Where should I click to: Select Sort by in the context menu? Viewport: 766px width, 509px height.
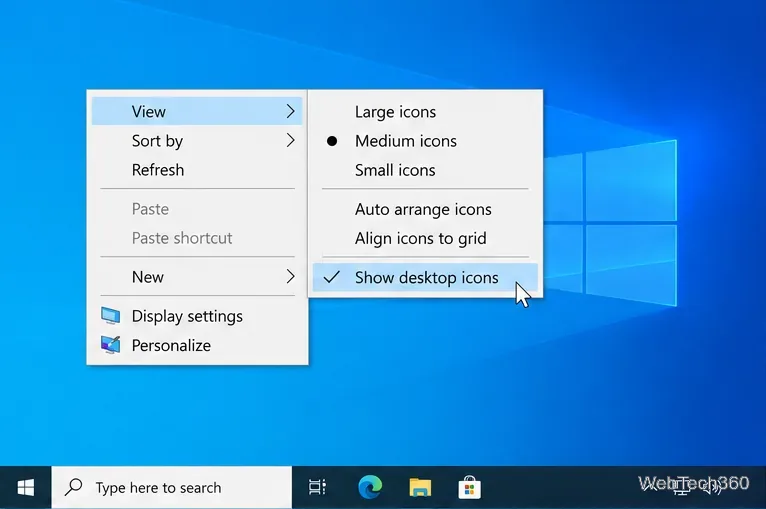coord(197,141)
